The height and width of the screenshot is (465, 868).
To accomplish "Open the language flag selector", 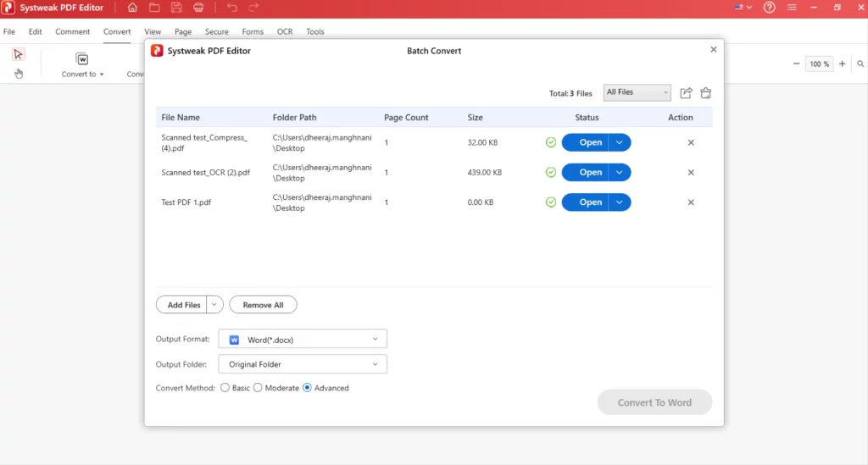I will pyautogui.click(x=743, y=7).
